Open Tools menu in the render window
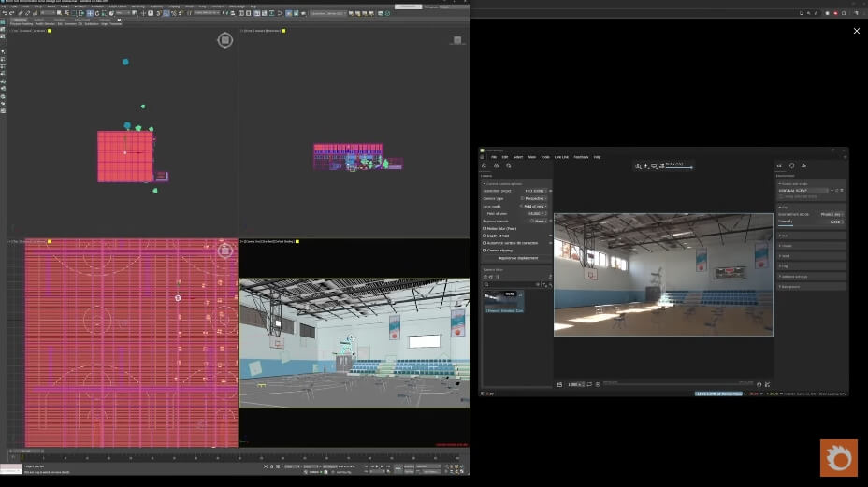868x487 pixels. (545, 157)
